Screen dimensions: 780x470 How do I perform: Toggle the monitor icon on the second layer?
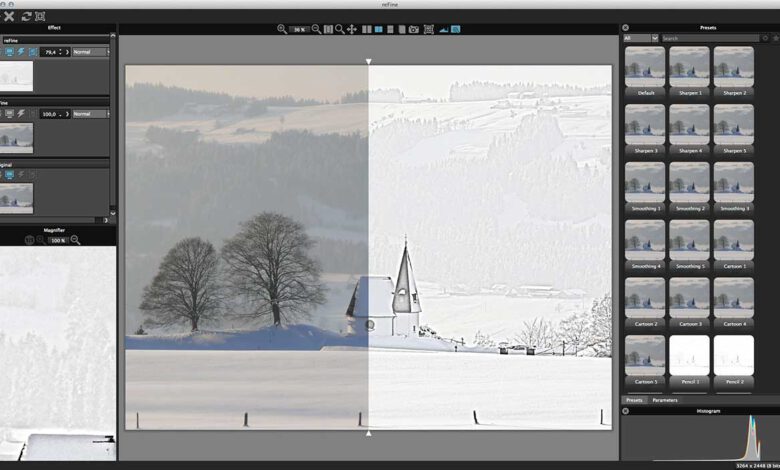(9, 114)
